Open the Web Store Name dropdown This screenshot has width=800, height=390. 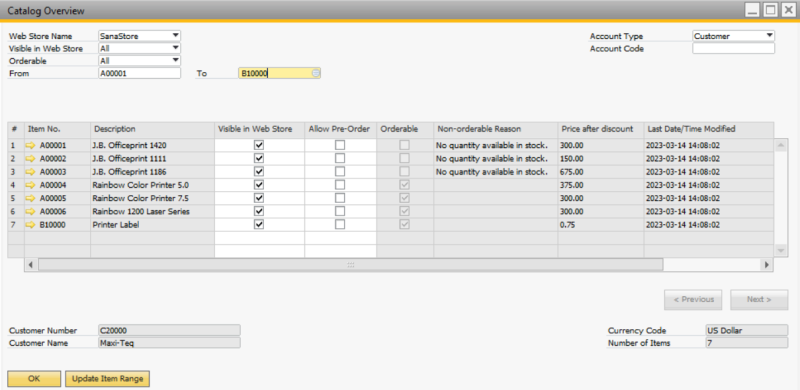point(176,36)
